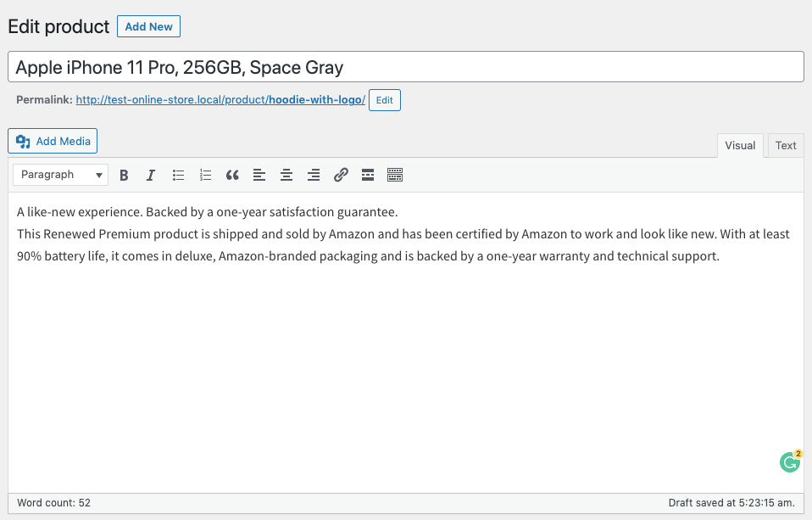Viewport: 812px width, 520px height.
Task: Click the Edit product page heading
Action: [x=58, y=26]
